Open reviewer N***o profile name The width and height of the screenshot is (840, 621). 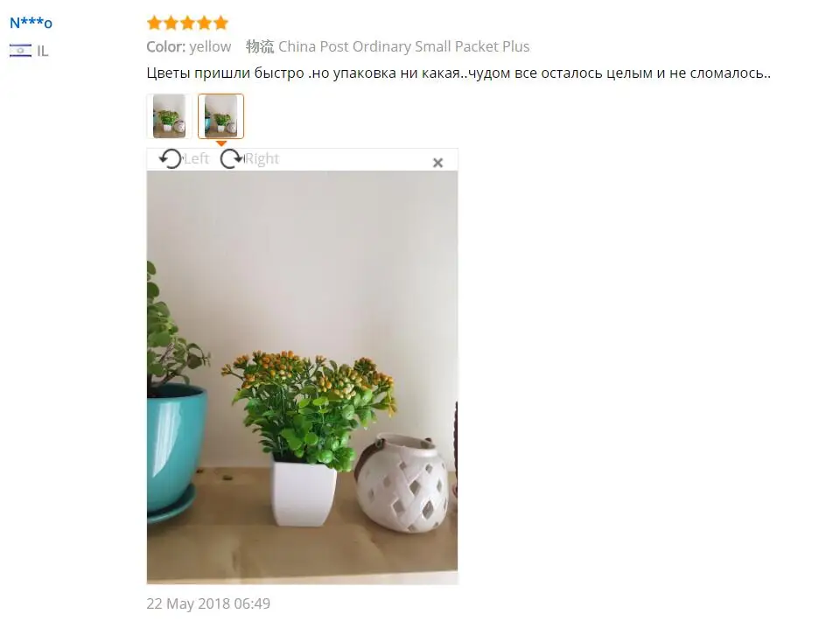(31, 23)
